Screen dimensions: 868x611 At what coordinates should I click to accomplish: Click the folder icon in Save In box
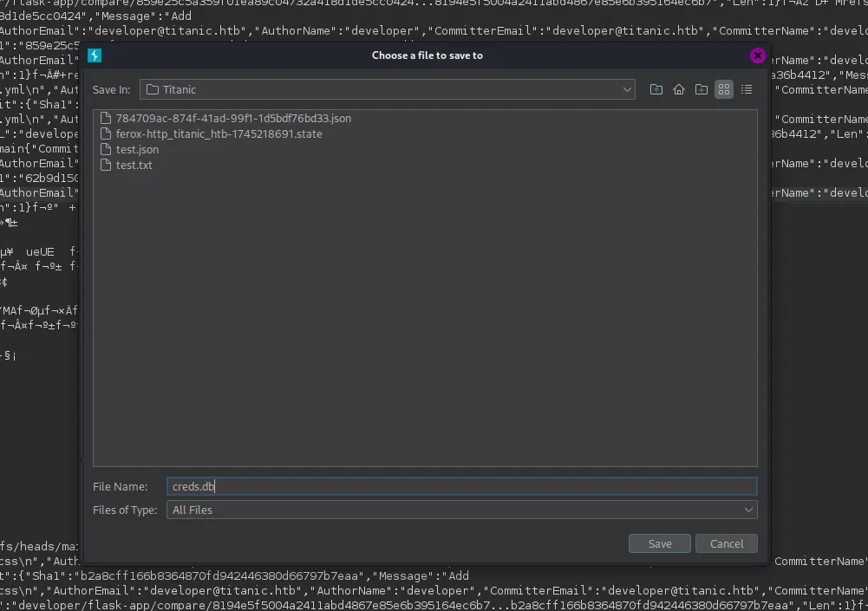pyautogui.click(x=153, y=89)
